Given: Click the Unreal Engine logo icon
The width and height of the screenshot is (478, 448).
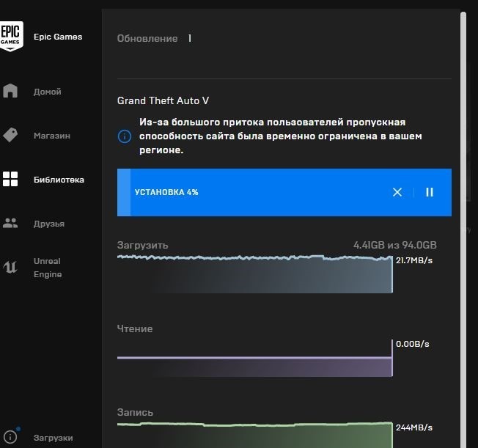Looking at the screenshot, I should pyautogui.click(x=10, y=267).
